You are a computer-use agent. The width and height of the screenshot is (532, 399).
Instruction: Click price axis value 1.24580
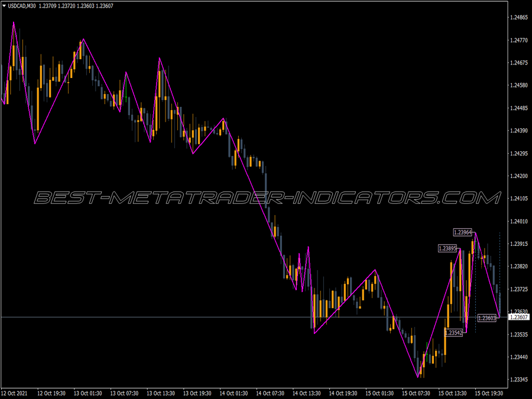tap(519, 85)
